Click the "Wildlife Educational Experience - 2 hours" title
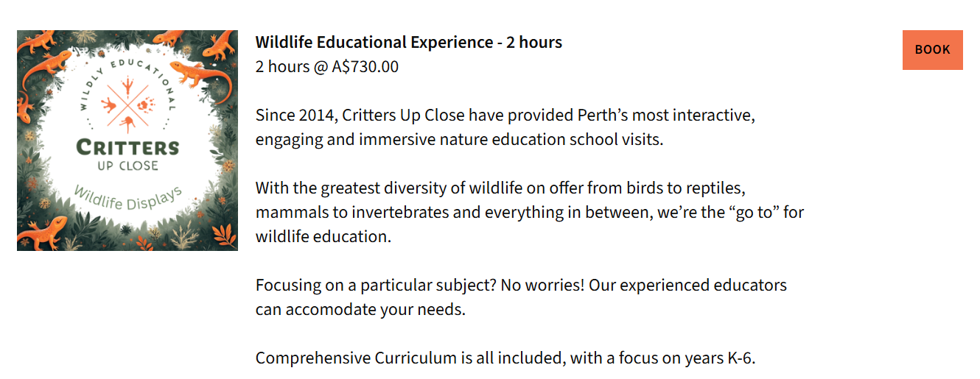The width and height of the screenshot is (980, 379). pyautogui.click(x=409, y=43)
